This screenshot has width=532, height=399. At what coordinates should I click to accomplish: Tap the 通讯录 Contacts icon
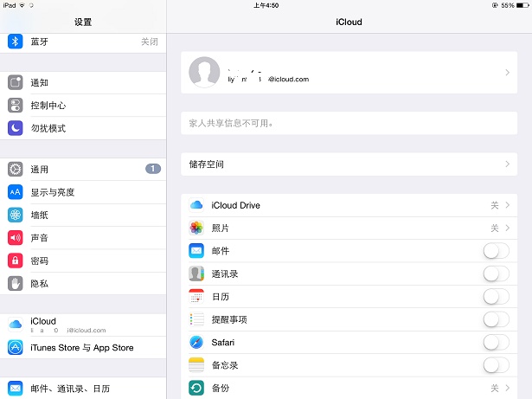[x=196, y=274]
